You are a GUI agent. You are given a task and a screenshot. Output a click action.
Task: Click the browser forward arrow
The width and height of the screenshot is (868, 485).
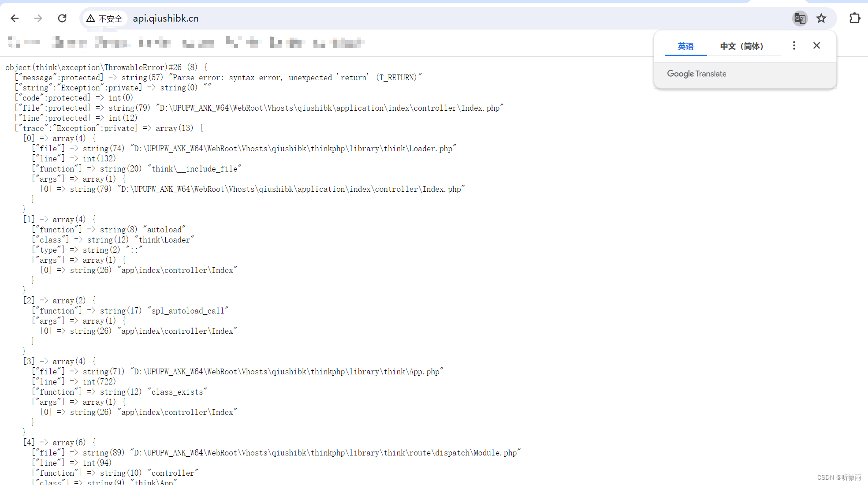[38, 19]
